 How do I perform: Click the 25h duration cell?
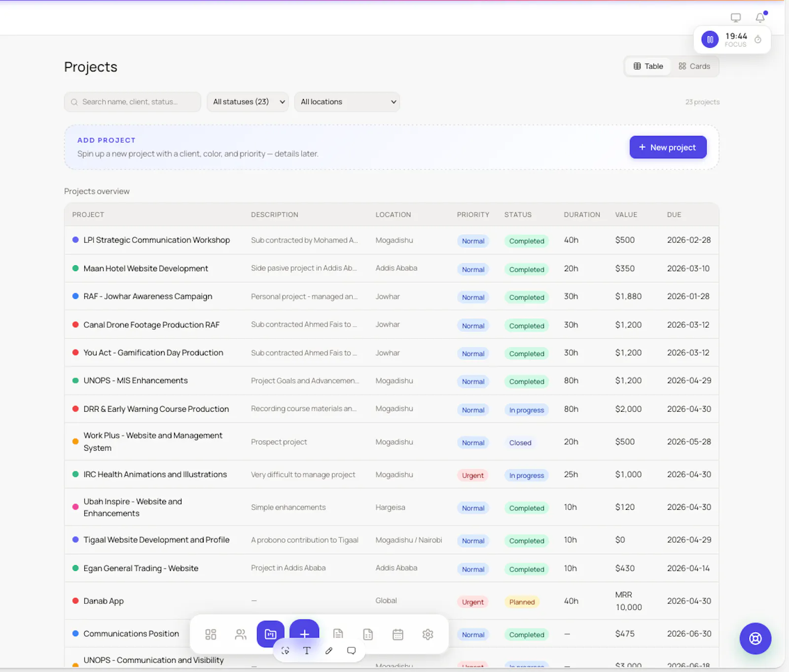(571, 474)
